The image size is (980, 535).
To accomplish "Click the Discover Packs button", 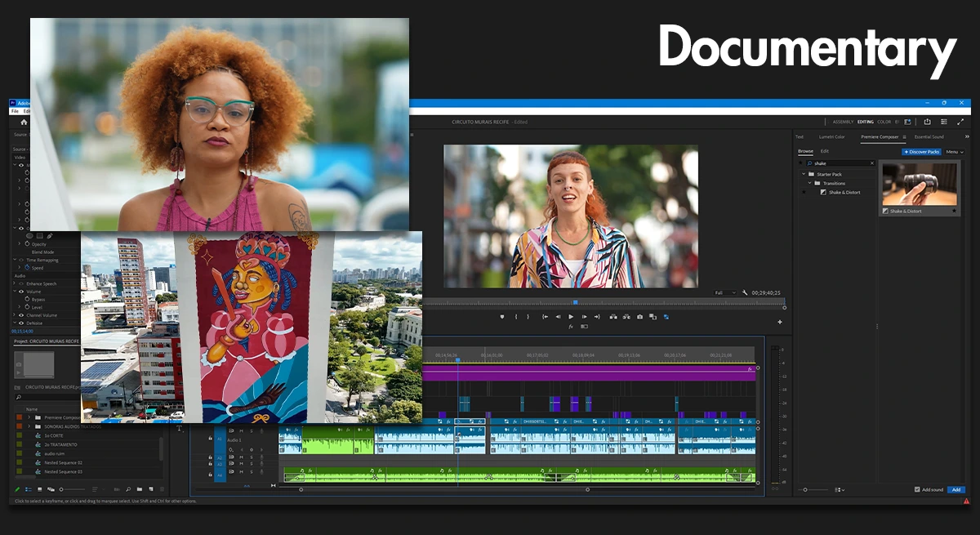I will point(921,152).
